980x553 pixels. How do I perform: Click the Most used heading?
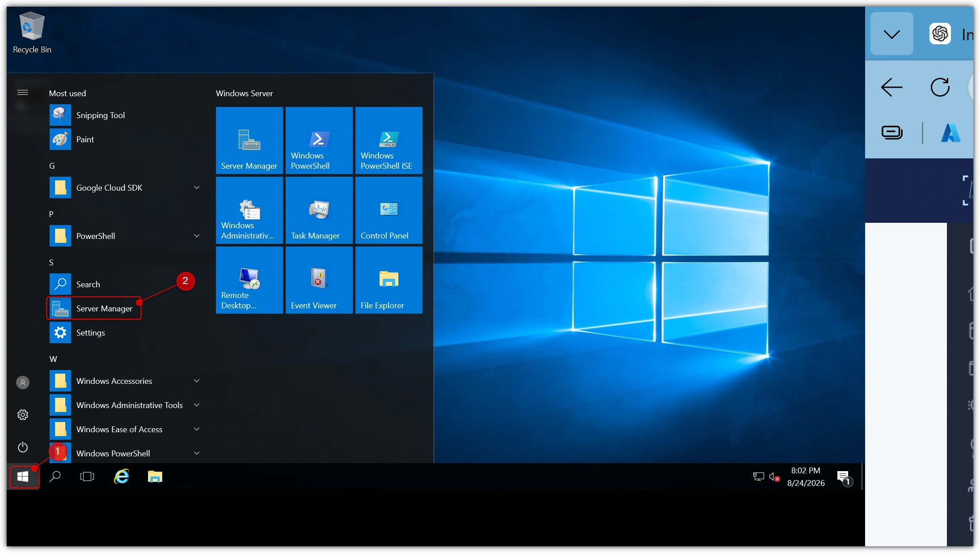tap(68, 94)
